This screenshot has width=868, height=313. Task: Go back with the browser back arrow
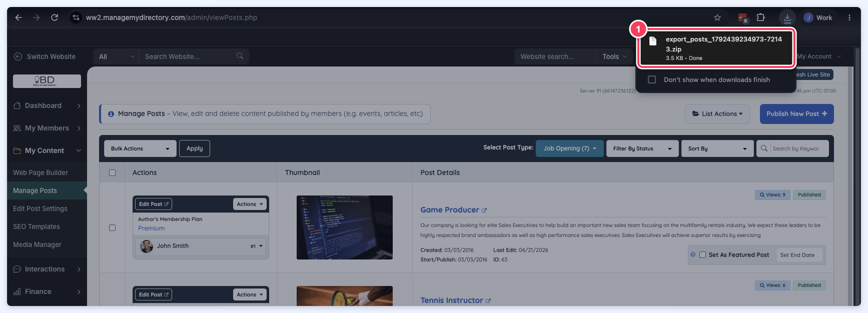pos(19,17)
